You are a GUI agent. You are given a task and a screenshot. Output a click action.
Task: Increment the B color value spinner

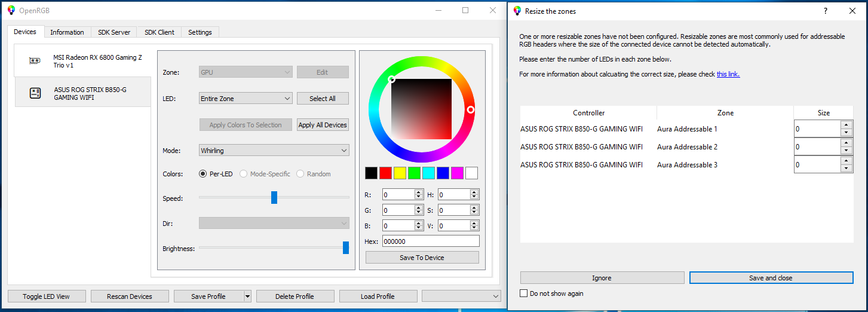click(419, 223)
